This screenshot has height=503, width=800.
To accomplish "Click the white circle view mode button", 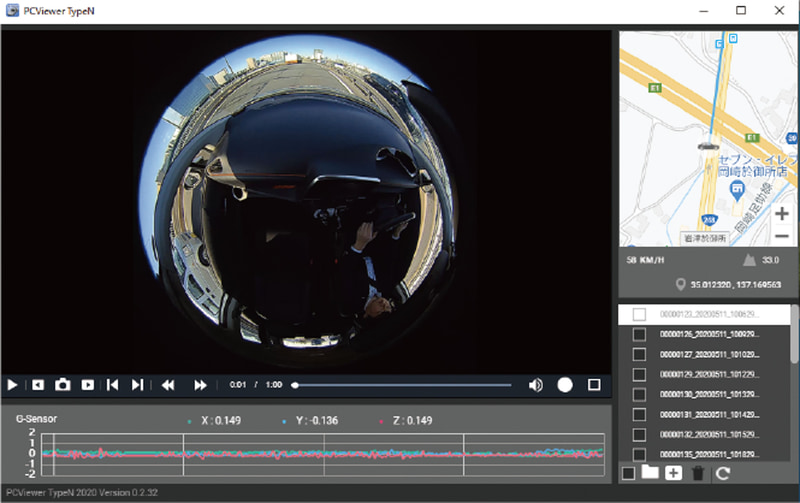I will click(x=565, y=384).
